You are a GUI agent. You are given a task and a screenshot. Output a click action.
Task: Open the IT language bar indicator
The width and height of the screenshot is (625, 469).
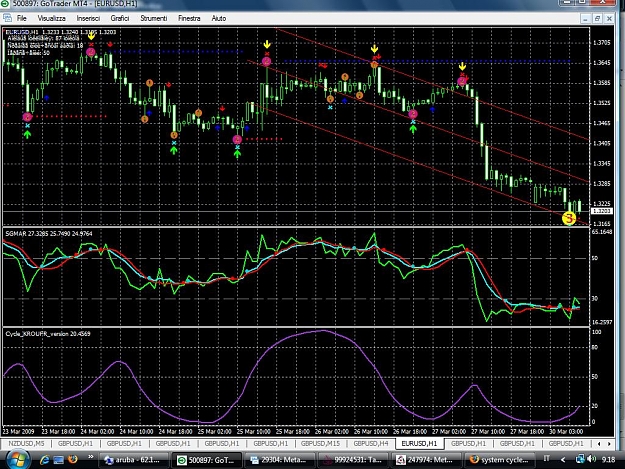pos(546,459)
